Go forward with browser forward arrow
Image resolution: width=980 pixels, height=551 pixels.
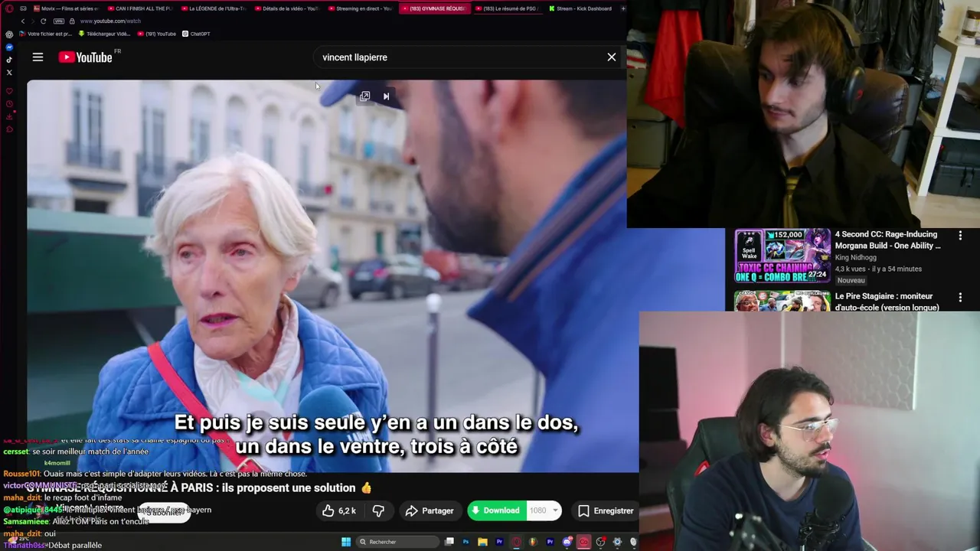tap(33, 21)
